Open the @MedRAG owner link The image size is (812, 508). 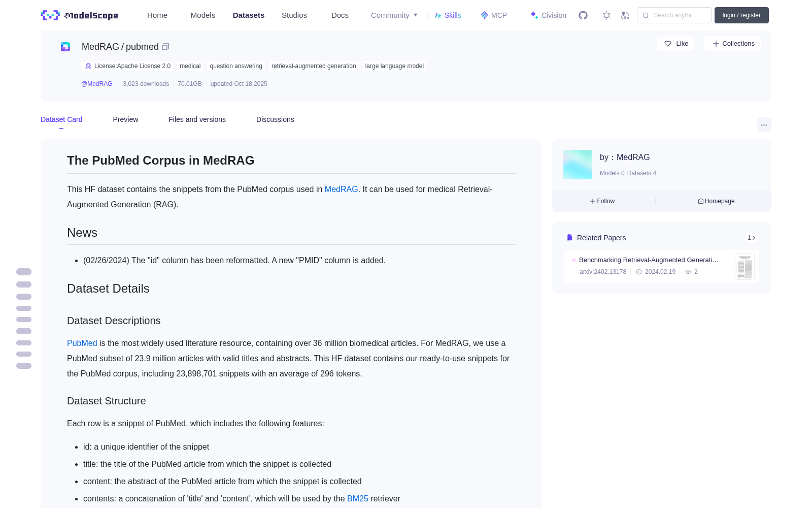tap(97, 84)
